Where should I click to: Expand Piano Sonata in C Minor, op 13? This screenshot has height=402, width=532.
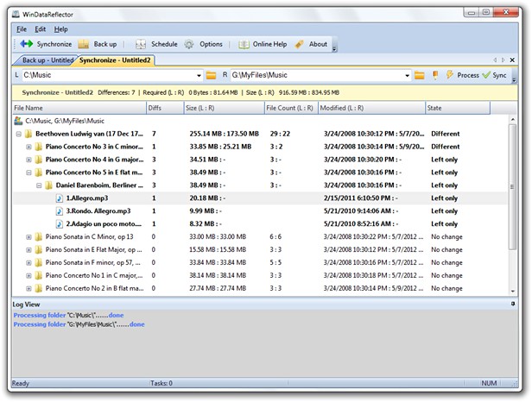pos(28,237)
